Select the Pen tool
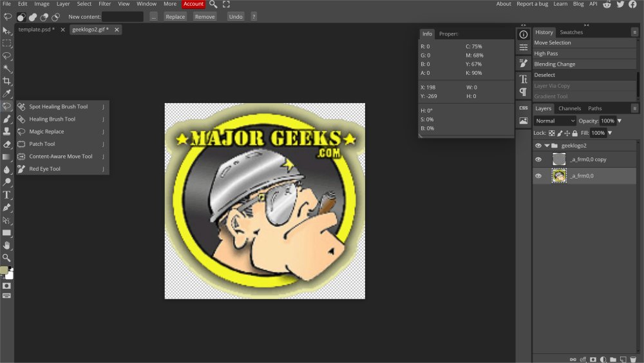Screen dimensions: 644x363 (6, 208)
